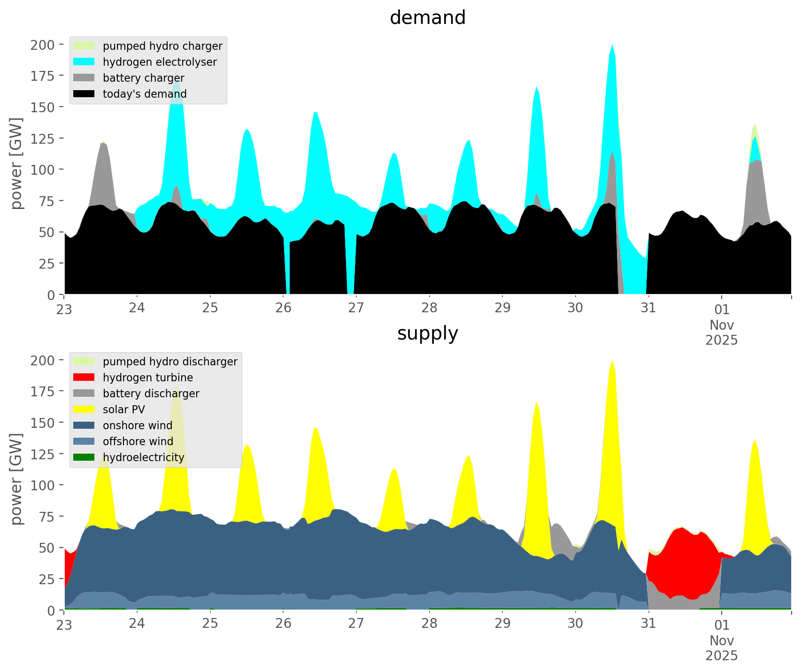Click the 01 Nov 2025 tick under demand chart
The image size is (801, 672).
(722, 324)
